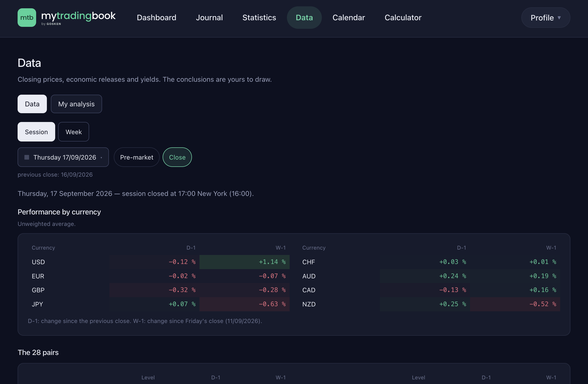Click the NZD D-1 value +0.25 %

453,304
